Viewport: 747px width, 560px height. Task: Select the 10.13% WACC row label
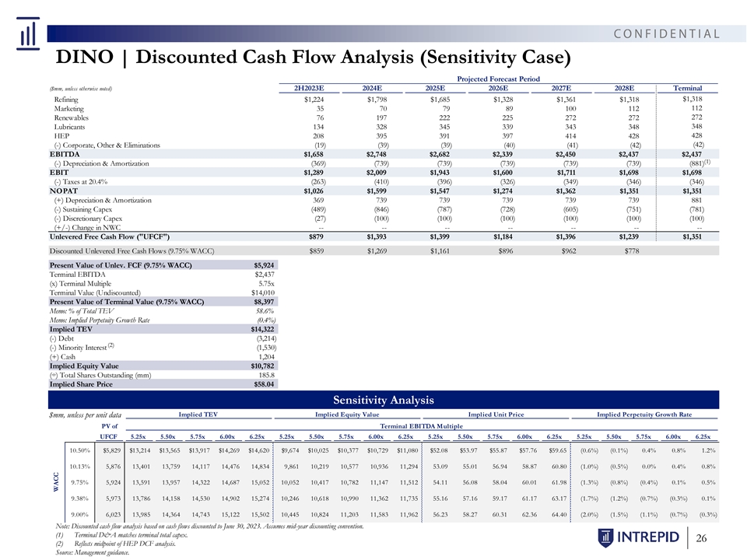(79, 467)
